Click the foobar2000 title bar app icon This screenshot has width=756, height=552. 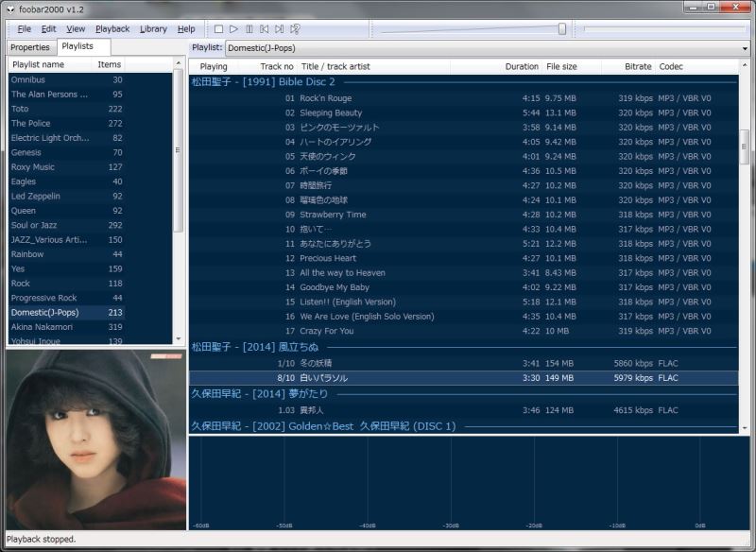[10, 9]
